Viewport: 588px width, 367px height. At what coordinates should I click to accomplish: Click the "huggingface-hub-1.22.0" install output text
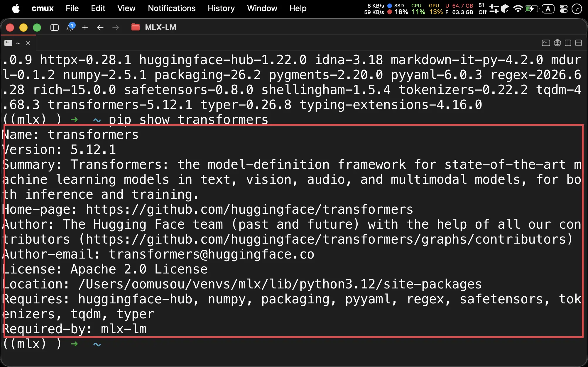click(223, 60)
